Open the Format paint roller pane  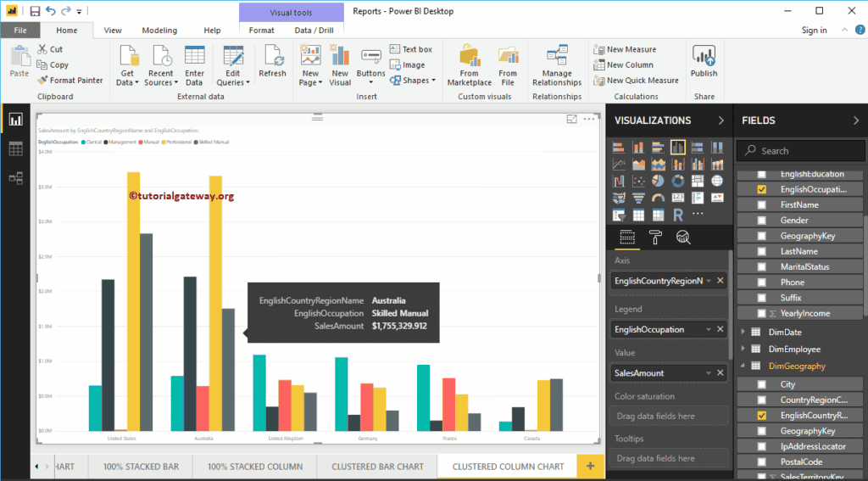coord(655,238)
